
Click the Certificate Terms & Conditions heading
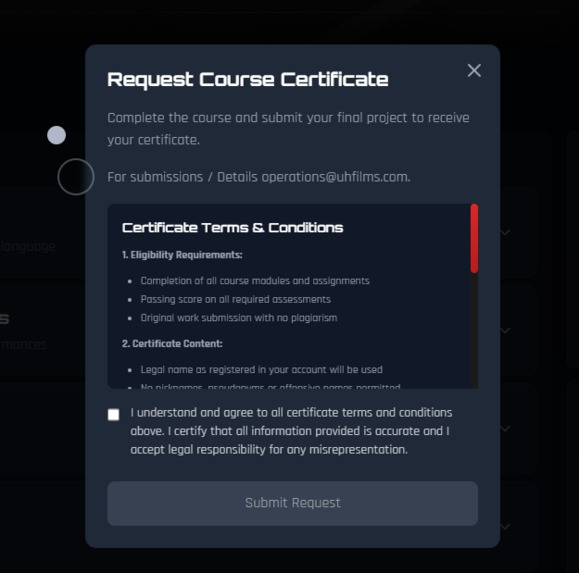pos(233,228)
